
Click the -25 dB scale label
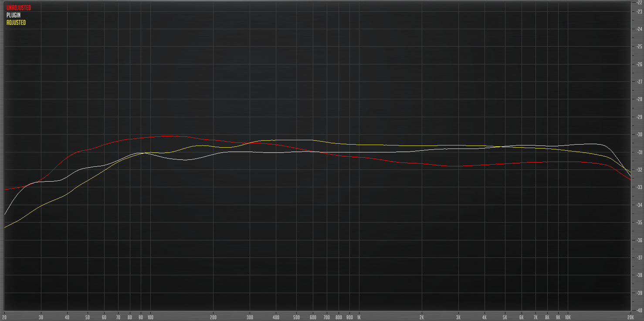(x=640, y=46)
